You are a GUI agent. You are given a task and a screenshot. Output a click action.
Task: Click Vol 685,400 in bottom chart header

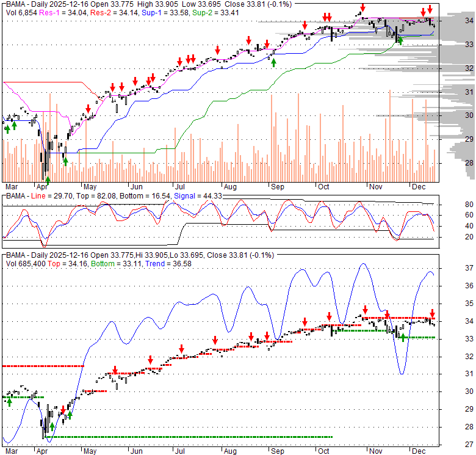click(x=26, y=264)
